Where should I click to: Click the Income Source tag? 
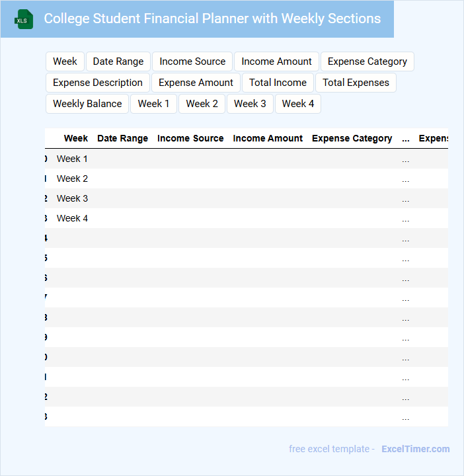point(192,61)
